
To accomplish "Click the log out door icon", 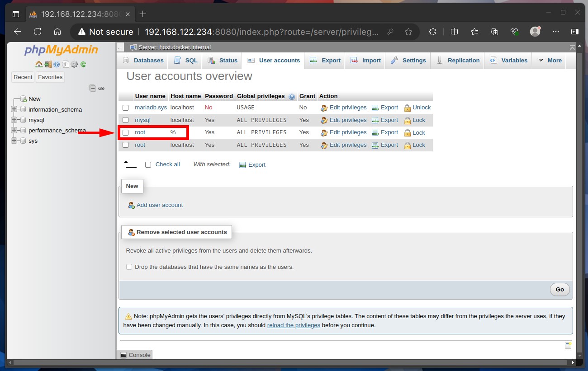I will click(x=48, y=65).
